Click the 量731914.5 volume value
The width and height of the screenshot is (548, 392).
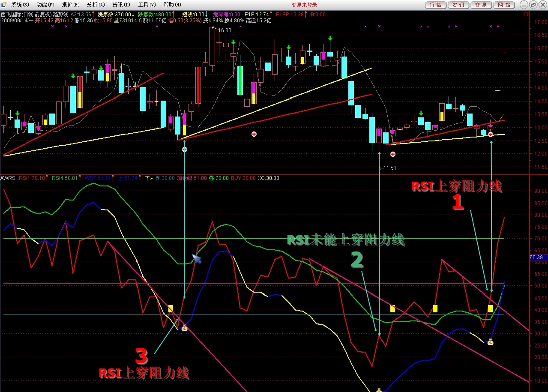(128, 20)
